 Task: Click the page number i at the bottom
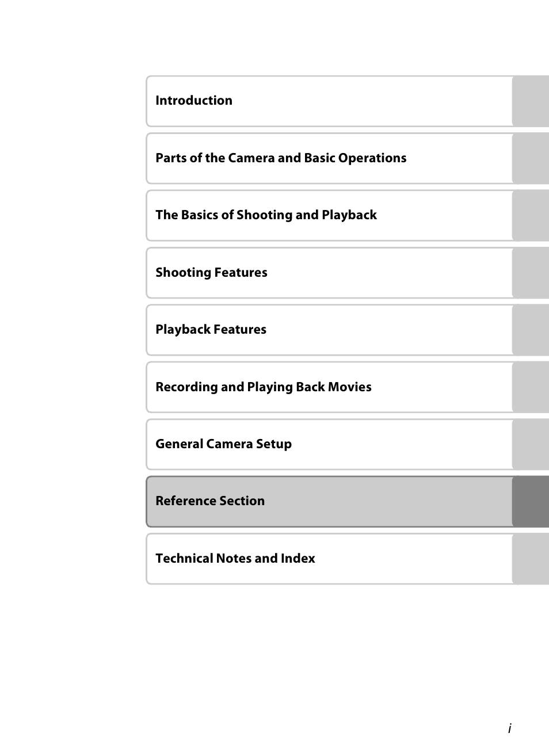[x=509, y=729]
